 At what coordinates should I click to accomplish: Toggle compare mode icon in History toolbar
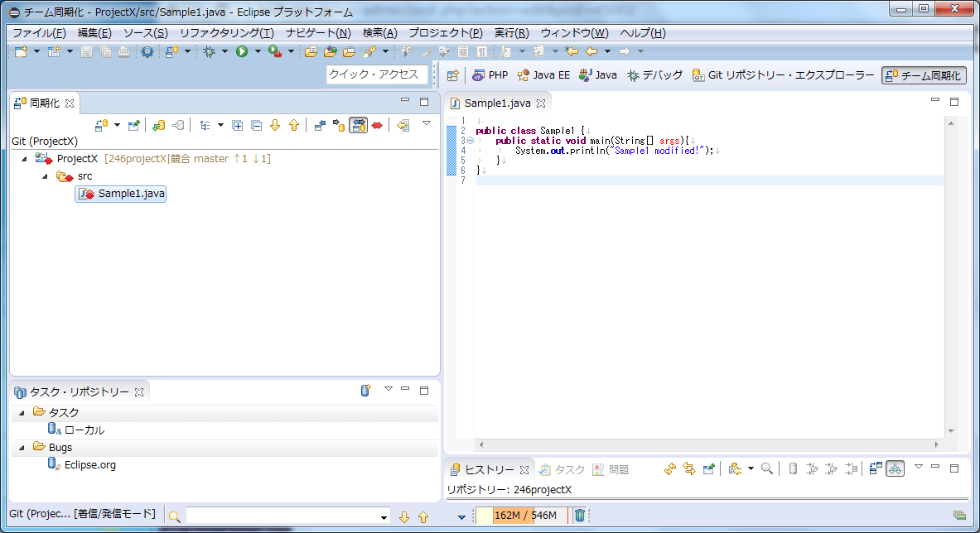(x=876, y=468)
